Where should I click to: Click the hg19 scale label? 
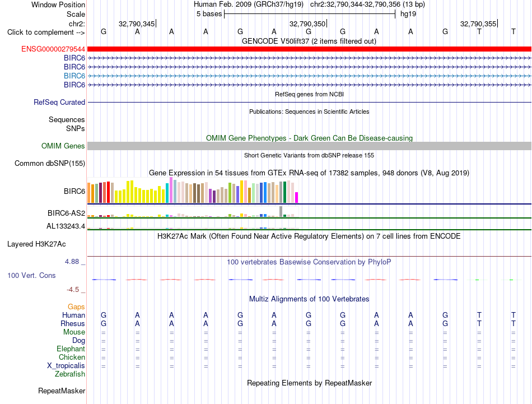pyautogui.click(x=408, y=14)
